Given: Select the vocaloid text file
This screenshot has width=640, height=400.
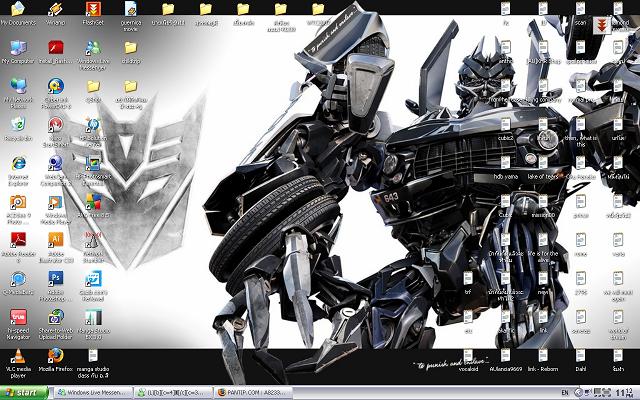Looking at the screenshot, I should click(468, 360).
